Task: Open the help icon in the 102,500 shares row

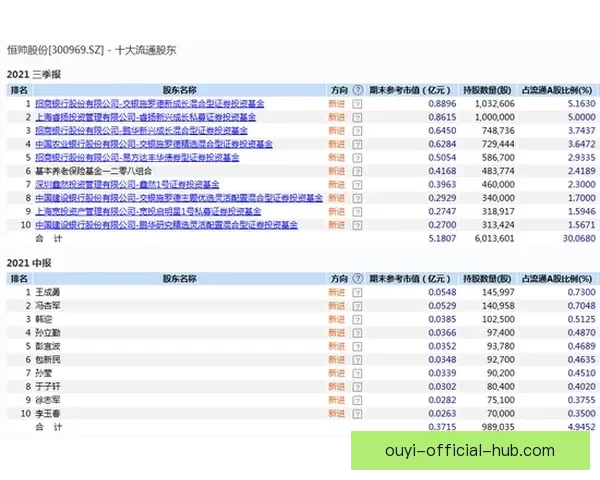Action: click(357, 320)
